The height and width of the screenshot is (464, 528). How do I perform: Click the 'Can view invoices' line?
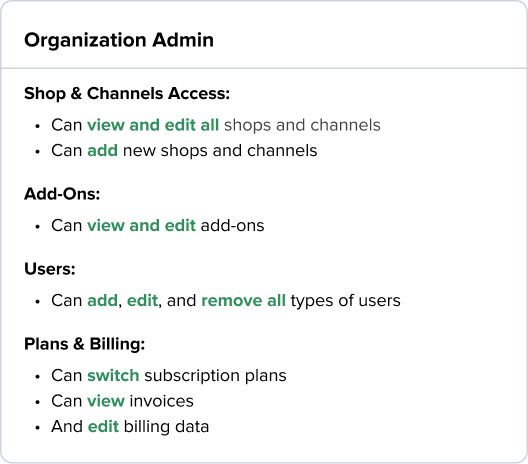coord(122,401)
